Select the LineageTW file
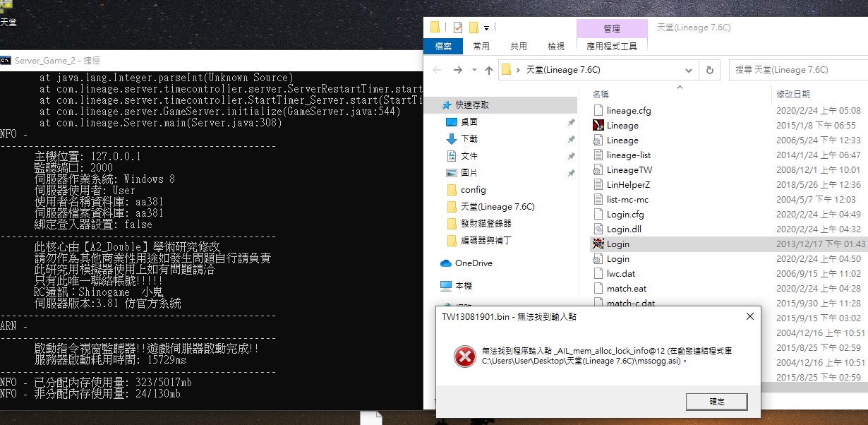This screenshot has height=425, width=868. pyautogui.click(x=629, y=170)
